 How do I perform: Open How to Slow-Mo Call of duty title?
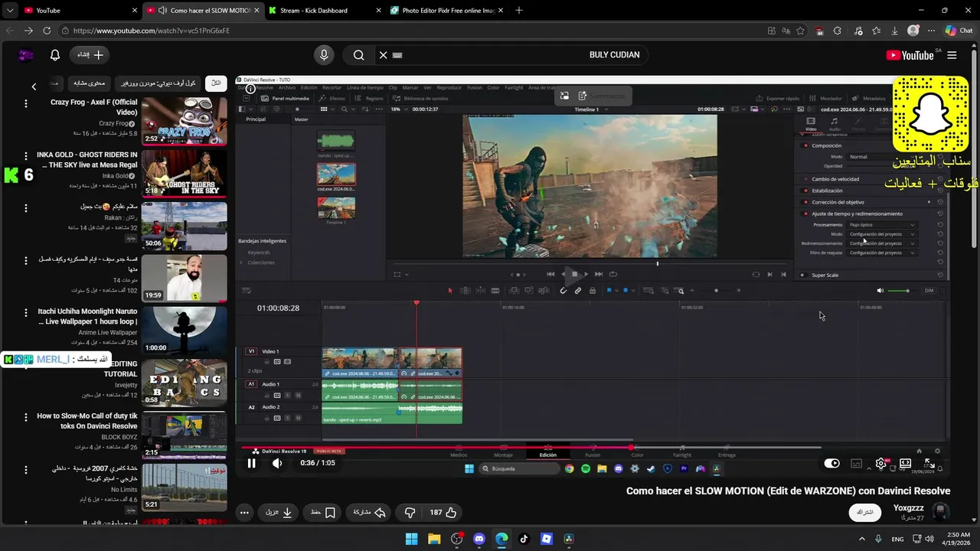click(x=87, y=421)
